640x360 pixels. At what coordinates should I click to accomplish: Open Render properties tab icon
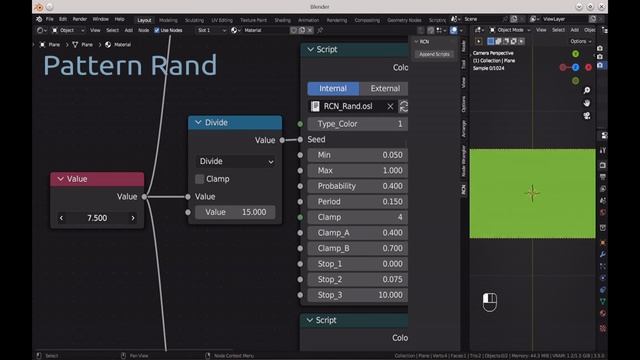pyautogui.click(x=603, y=165)
